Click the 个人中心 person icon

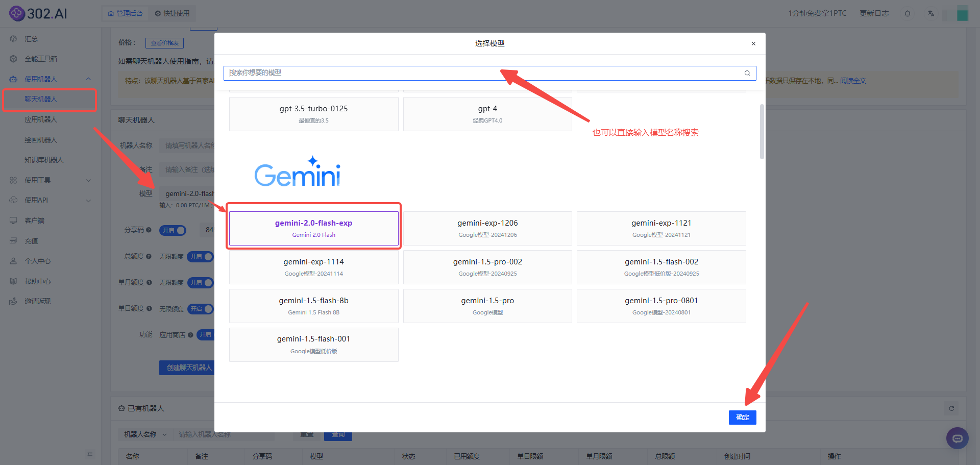point(13,261)
